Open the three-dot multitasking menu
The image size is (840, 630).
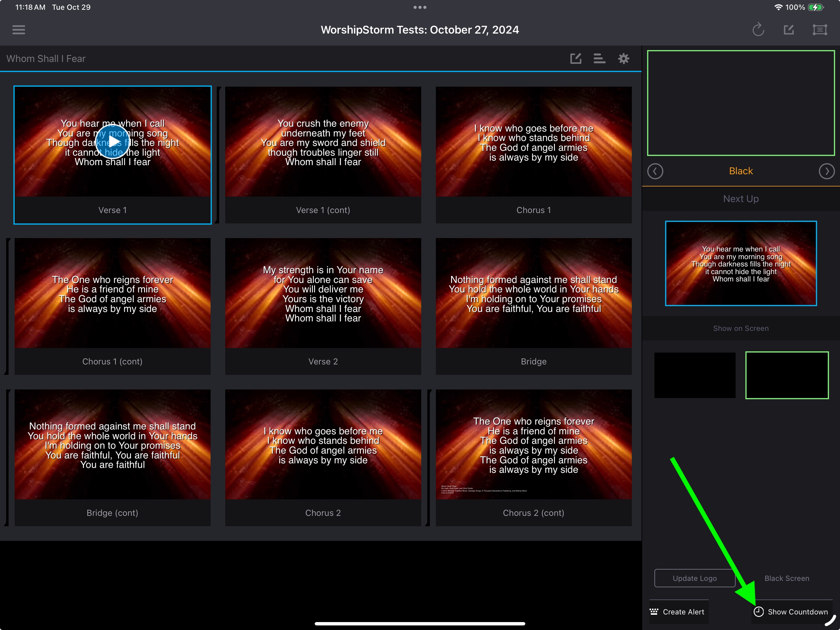pyautogui.click(x=420, y=7)
